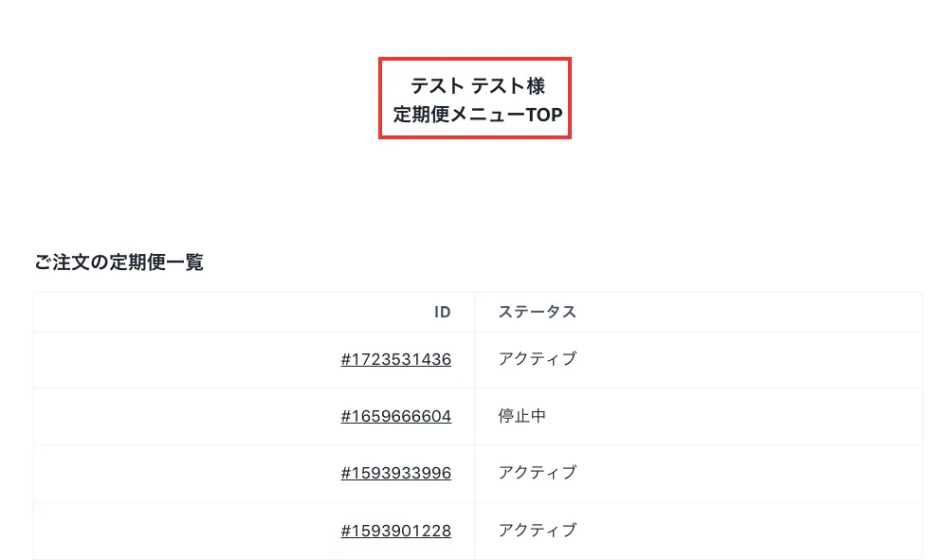Select アクティブ status in the #1723531436 row
The image size is (950, 560).
[x=537, y=359]
